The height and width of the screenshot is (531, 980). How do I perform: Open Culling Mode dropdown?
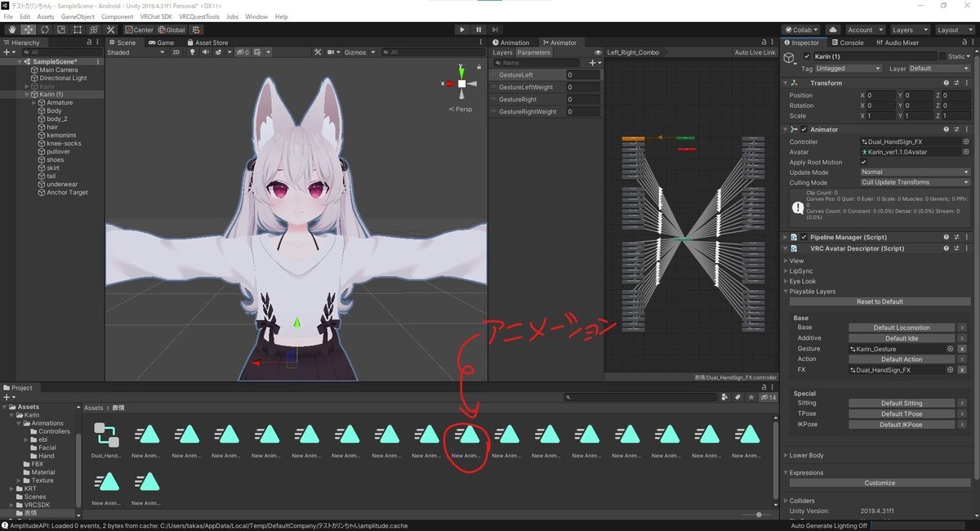[915, 182]
